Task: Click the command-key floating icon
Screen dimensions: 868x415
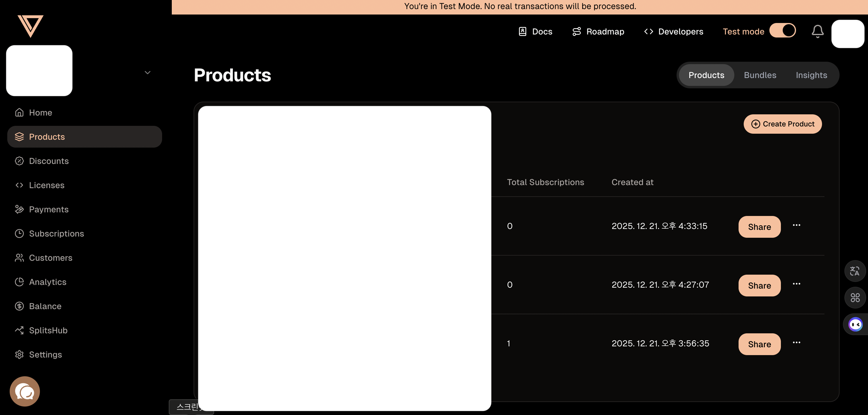Action: [854, 297]
